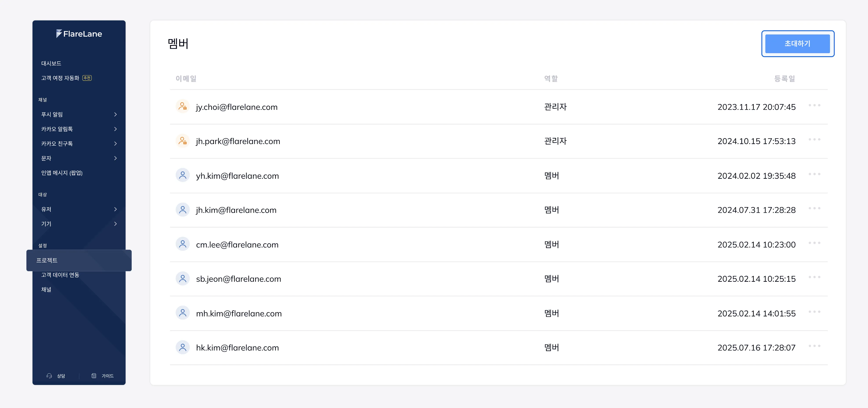Click the FlareLane logo

coord(79,34)
